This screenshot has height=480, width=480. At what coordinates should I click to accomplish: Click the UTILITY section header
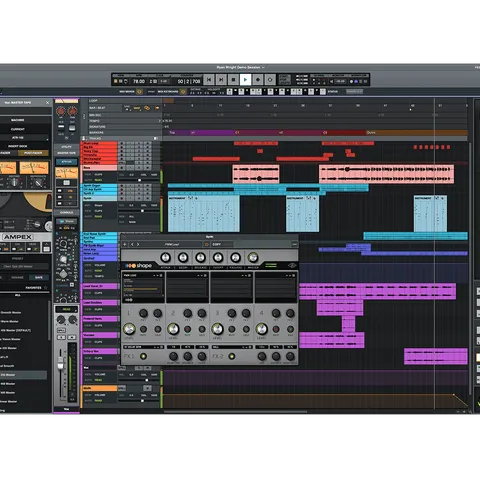tap(67, 147)
